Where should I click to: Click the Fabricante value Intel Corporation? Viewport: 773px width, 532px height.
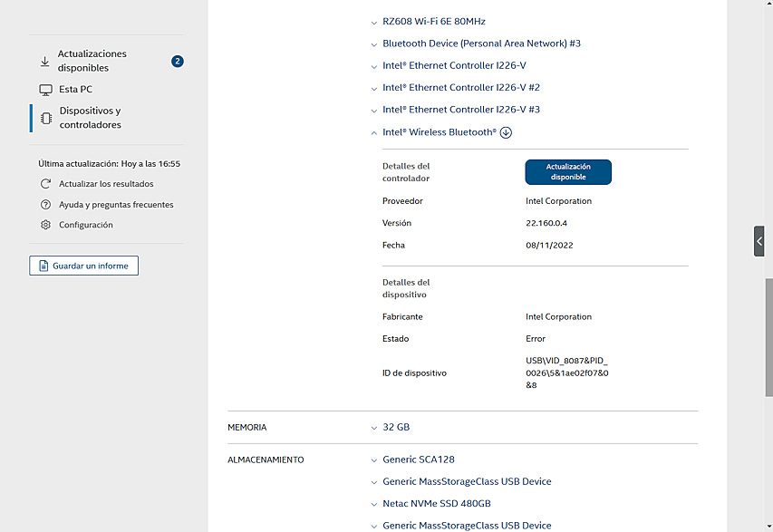pyautogui.click(x=558, y=317)
